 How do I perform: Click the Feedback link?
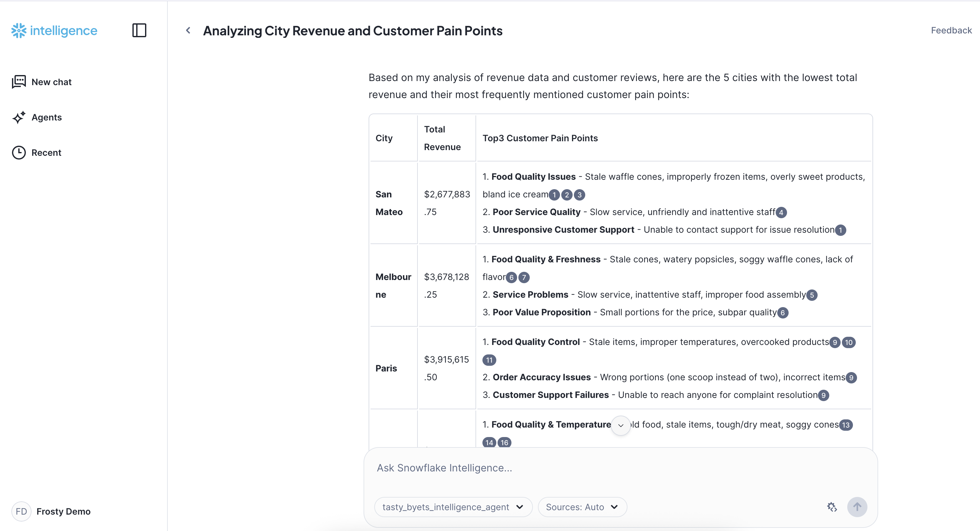[x=951, y=31]
